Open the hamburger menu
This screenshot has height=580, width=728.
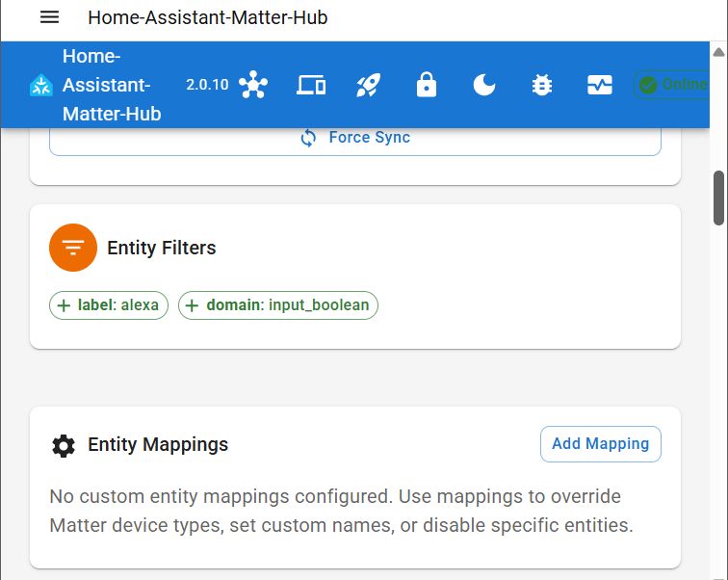[50, 17]
